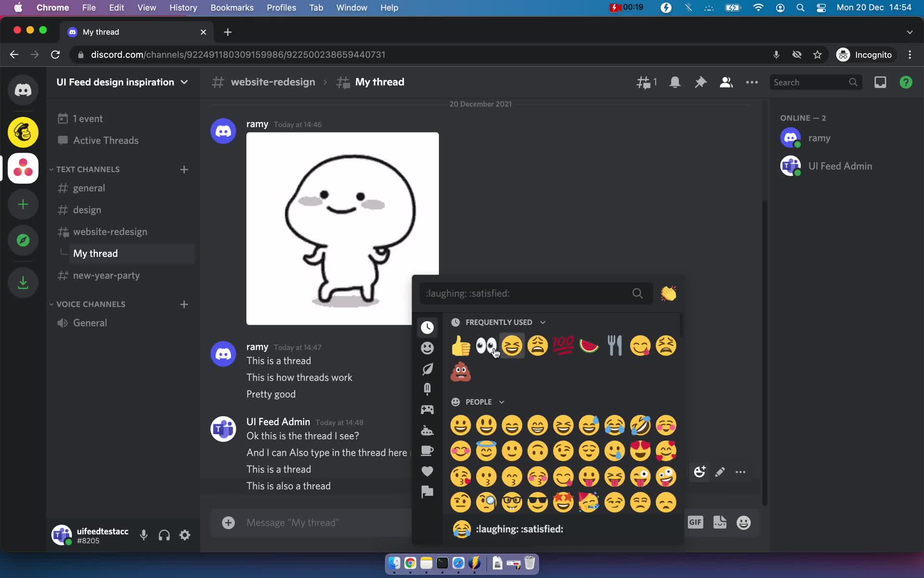
Task: Toggle the PEOPLE category dropdown
Action: point(501,402)
